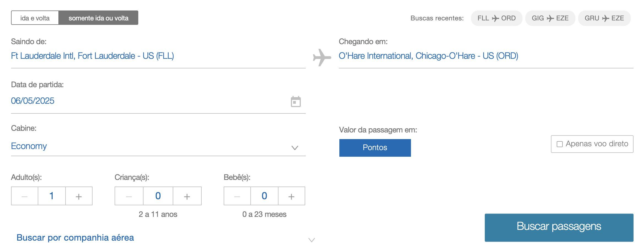Click the airplane icon between airports
The width and height of the screenshot is (644, 250).
pos(322,57)
